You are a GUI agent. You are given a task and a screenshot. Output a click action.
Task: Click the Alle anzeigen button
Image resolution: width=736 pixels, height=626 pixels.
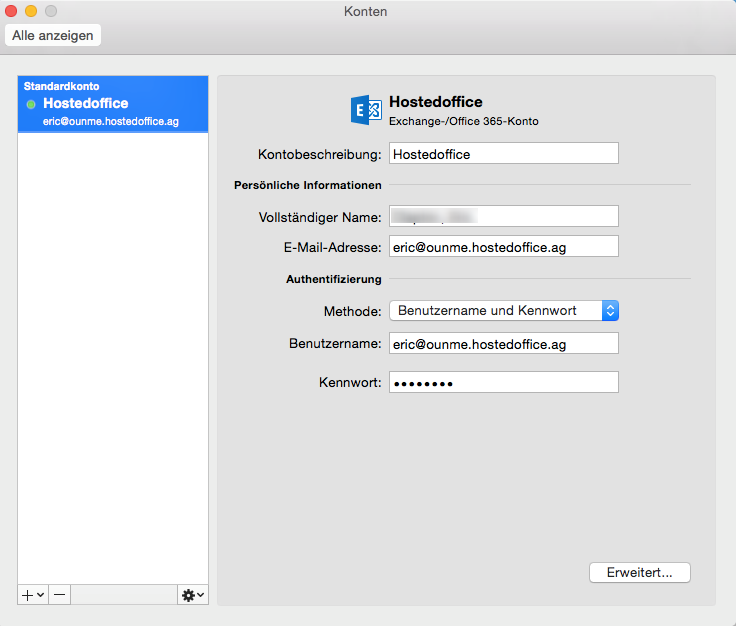point(53,35)
